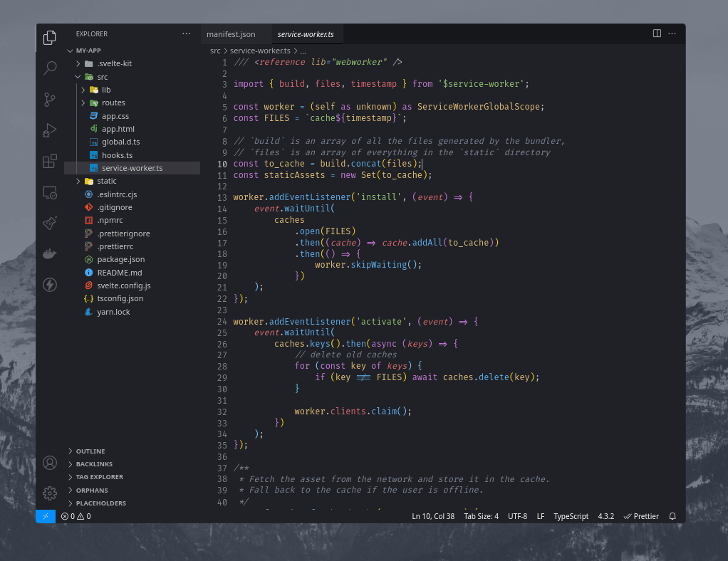
Task: Open hooks.ts in the file tree
Action: [x=117, y=155]
